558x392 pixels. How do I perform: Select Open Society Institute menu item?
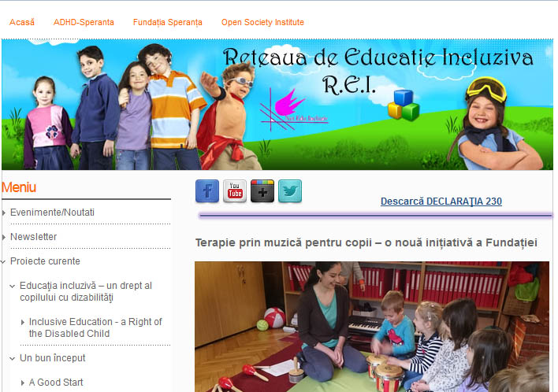[262, 22]
